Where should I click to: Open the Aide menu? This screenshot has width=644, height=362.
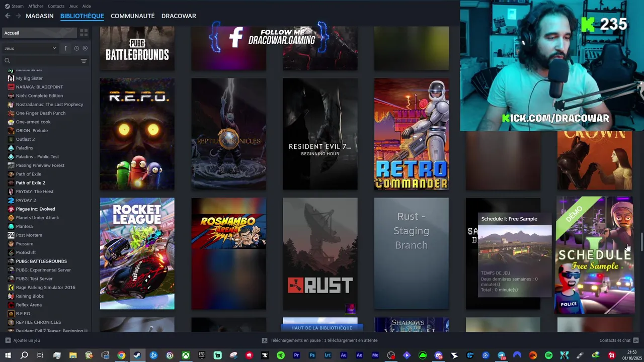[87, 6]
